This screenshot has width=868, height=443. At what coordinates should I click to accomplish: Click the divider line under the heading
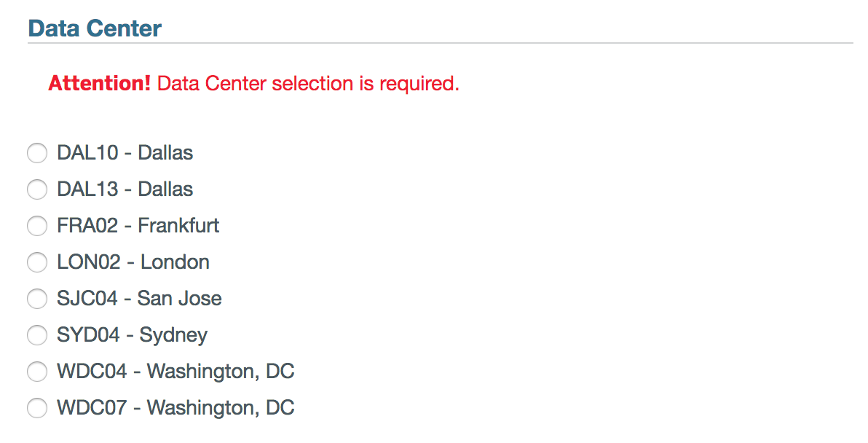pyautogui.click(x=440, y=43)
